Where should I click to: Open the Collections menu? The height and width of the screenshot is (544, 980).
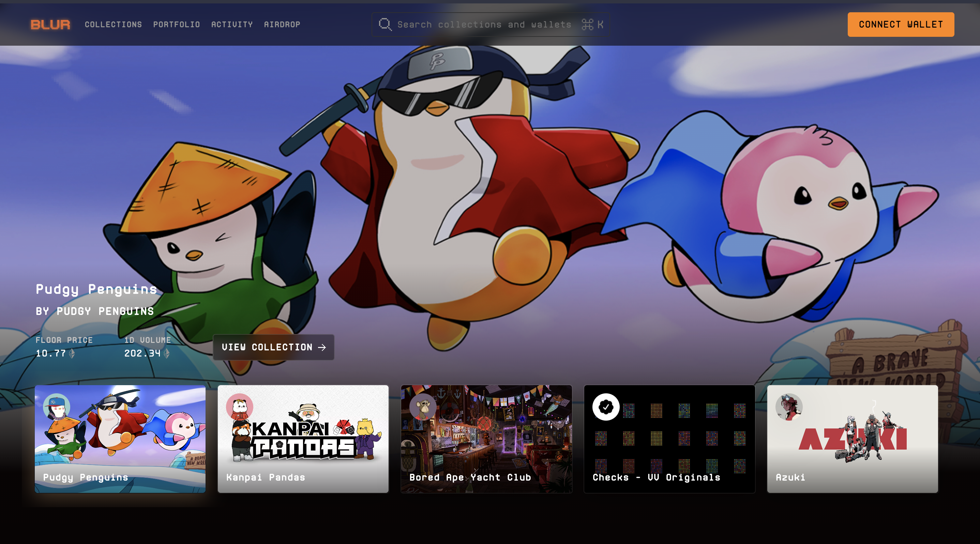coord(114,25)
